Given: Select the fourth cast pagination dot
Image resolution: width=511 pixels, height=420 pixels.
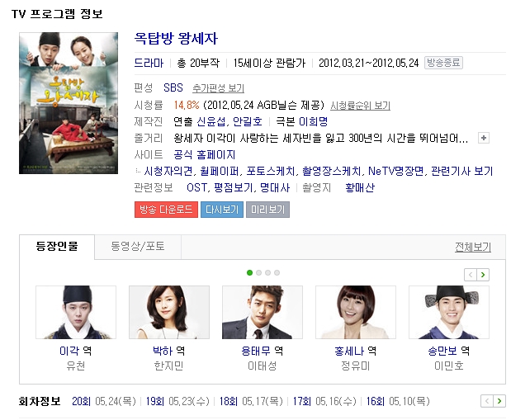Looking at the screenshot, I should pos(277,273).
